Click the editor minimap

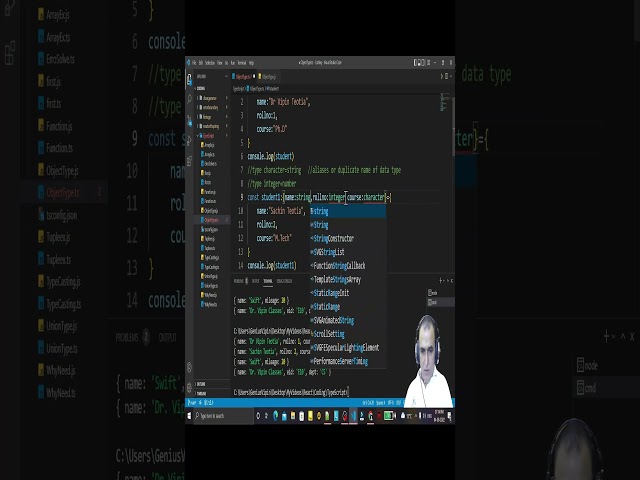coord(444,102)
